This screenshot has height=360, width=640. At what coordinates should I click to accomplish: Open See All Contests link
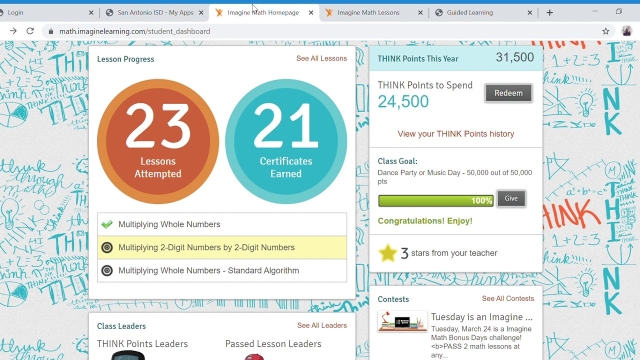click(508, 298)
